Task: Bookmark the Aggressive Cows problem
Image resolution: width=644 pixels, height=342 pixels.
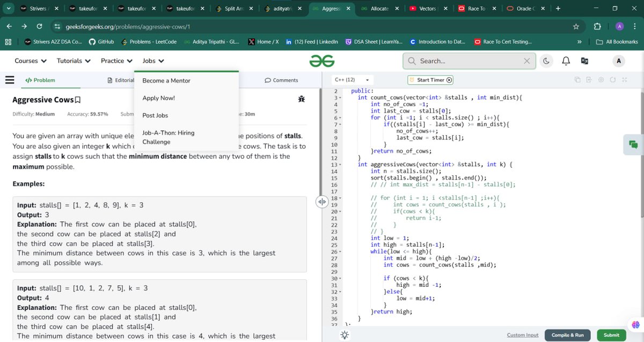Action: pyautogui.click(x=78, y=100)
